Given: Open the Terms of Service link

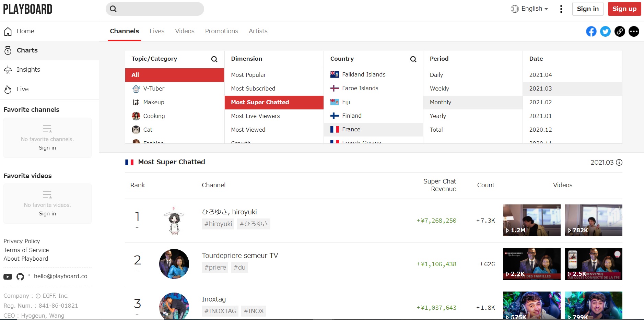Looking at the screenshot, I should point(26,250).
